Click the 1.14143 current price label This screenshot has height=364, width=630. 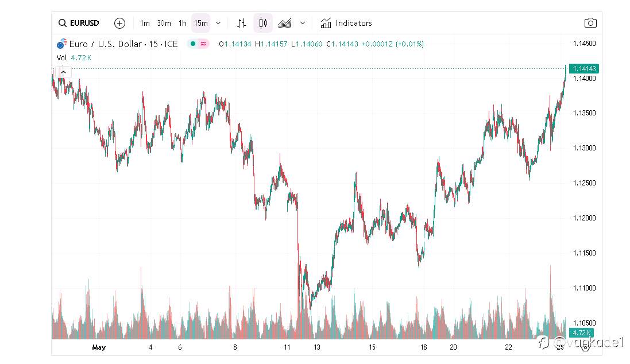pyautogui.click(x=584, y=69)
